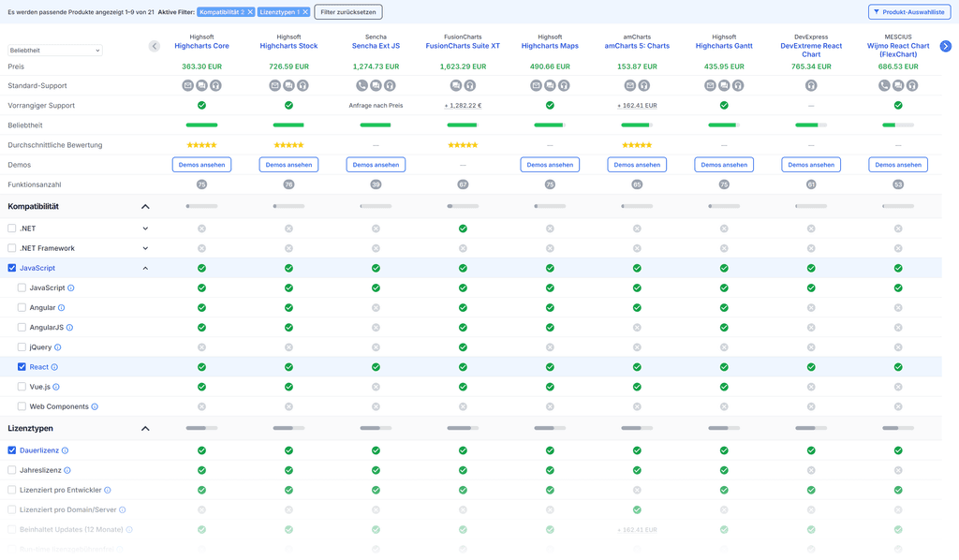This screenshot has width=959, height=560.
Task: Click chat support icon for FusionCharts Suite XT
Action: coord(456,85)
